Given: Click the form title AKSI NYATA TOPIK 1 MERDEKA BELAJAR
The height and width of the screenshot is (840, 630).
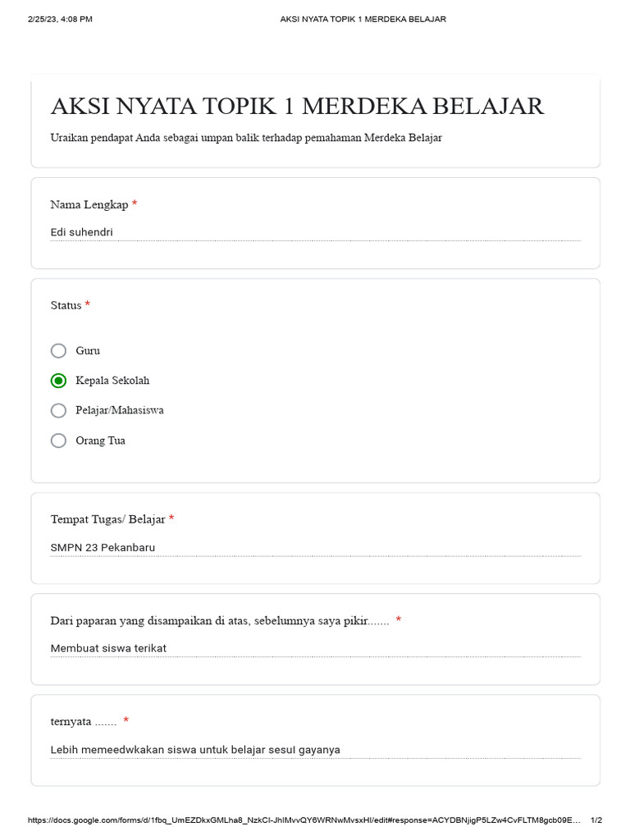Looking at the screenshot, I should coord(297,106).
